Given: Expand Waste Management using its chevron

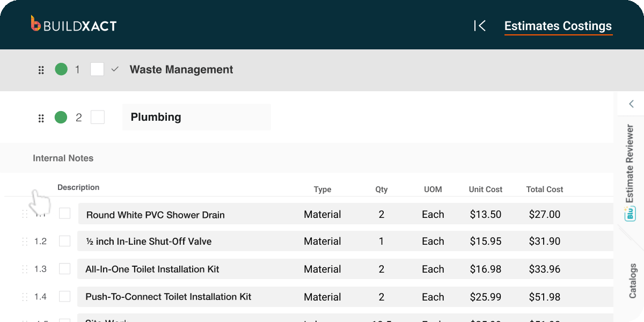Looking at the screenshot, I should click(114, 69).
